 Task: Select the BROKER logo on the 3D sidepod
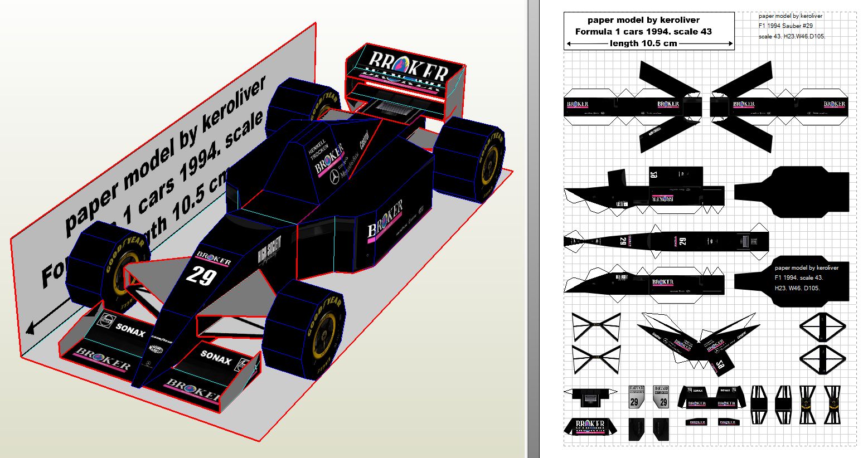(x=385, y=218)
